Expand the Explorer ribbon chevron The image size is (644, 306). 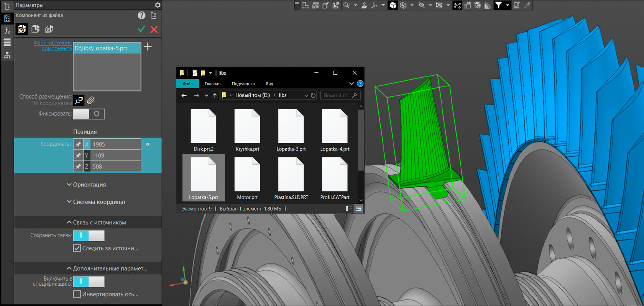[352, 83]
